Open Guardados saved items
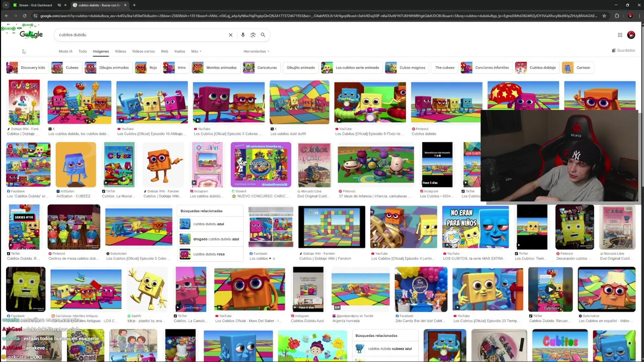Screen dimensions: 644x362 pyautogui.click(x=623, y=50)
